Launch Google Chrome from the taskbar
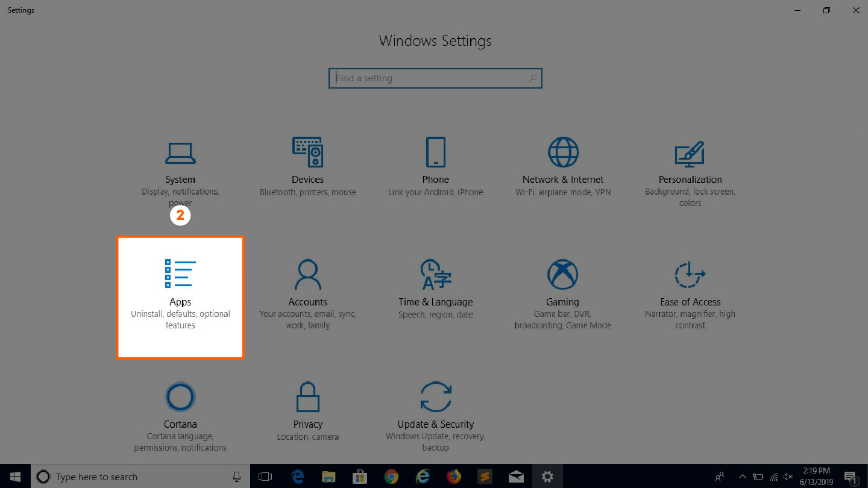Image resolution: width=868 pixels, height=488 pixels. 391,477
